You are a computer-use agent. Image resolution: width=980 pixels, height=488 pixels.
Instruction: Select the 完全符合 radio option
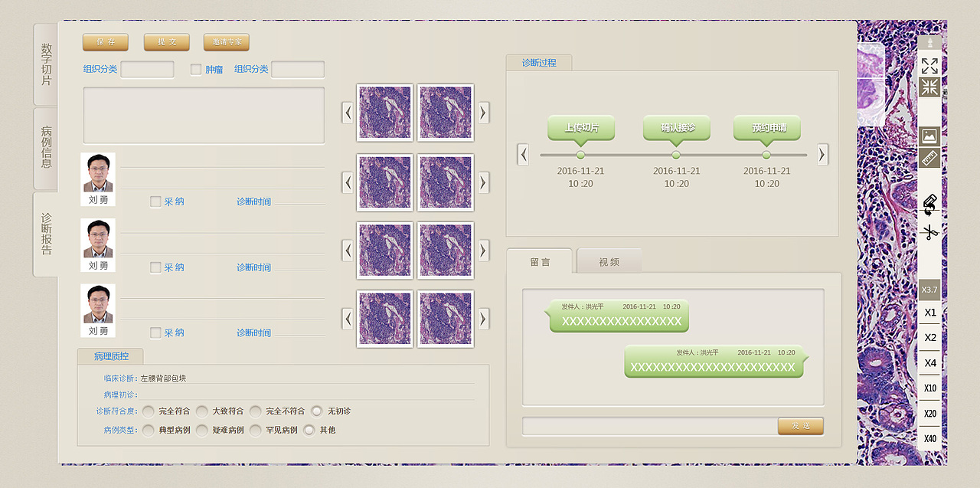point(149,411)
